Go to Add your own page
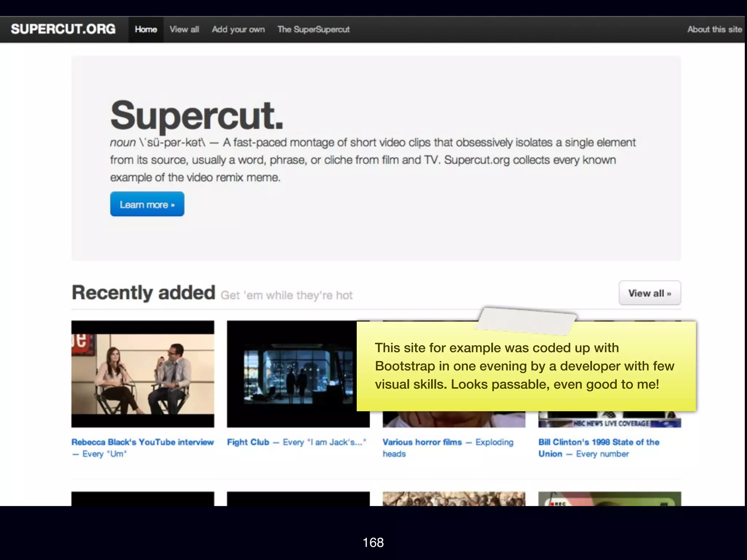The width and height of the screenshot is (747, 560). click(238, 30)
